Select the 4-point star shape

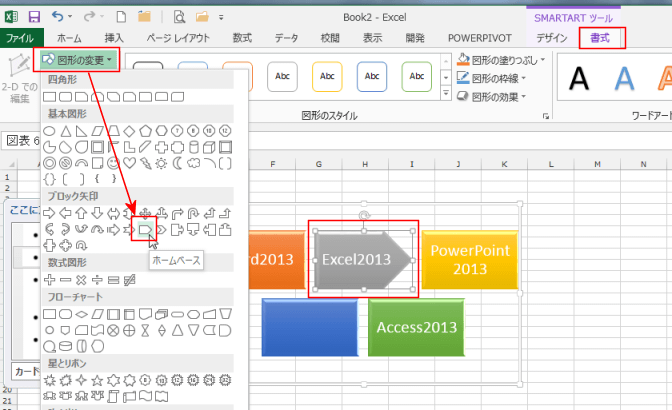point(81,380)
